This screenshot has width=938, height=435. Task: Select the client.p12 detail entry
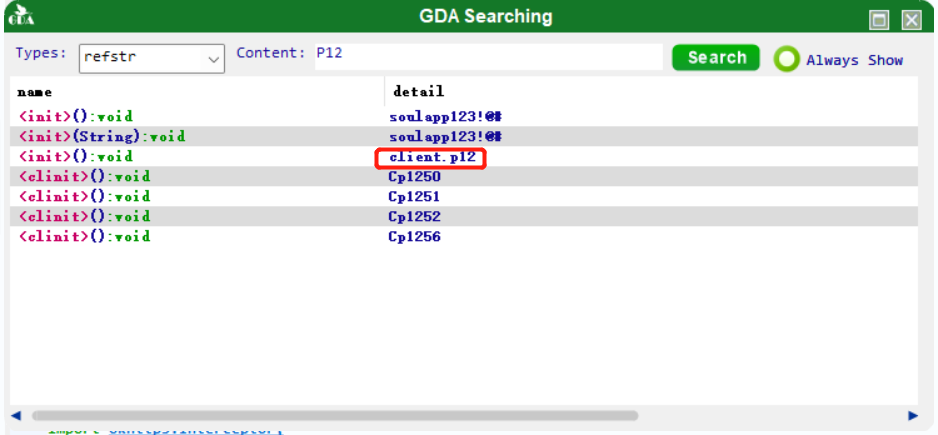point(432,158)
